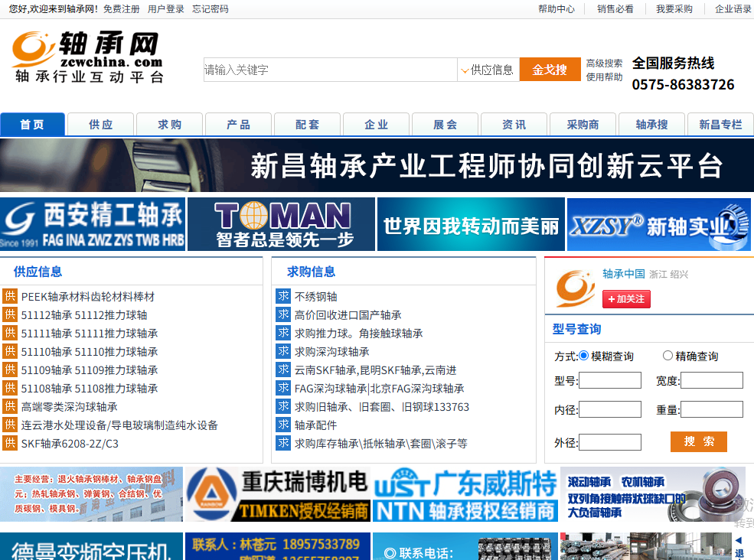Focus the 宽度 input field

[712, 380]
